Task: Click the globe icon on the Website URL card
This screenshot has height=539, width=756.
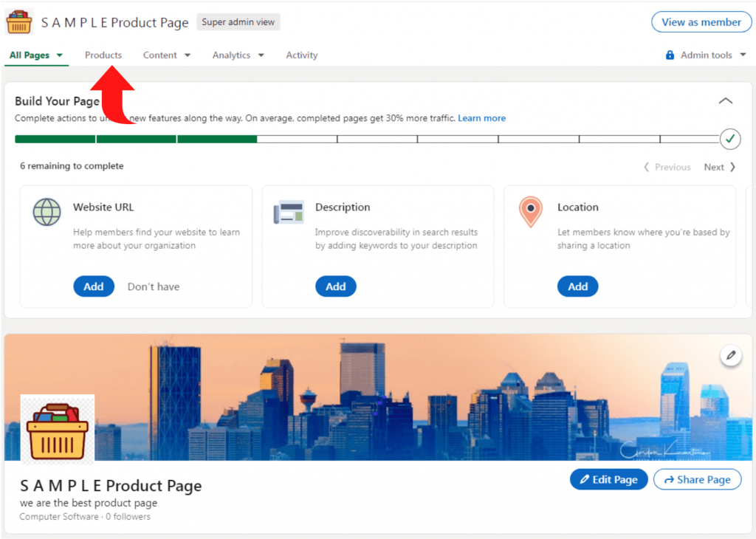Action: pos(47,212)
